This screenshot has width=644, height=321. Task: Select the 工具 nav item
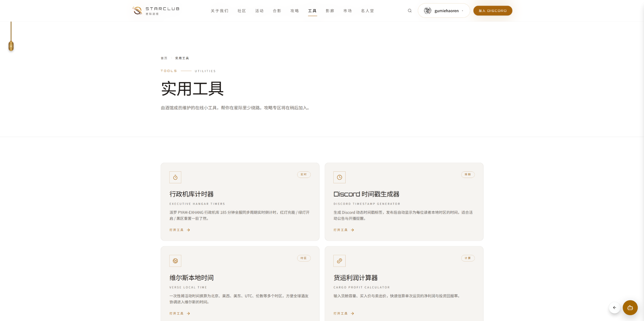[x=312, y=11]
